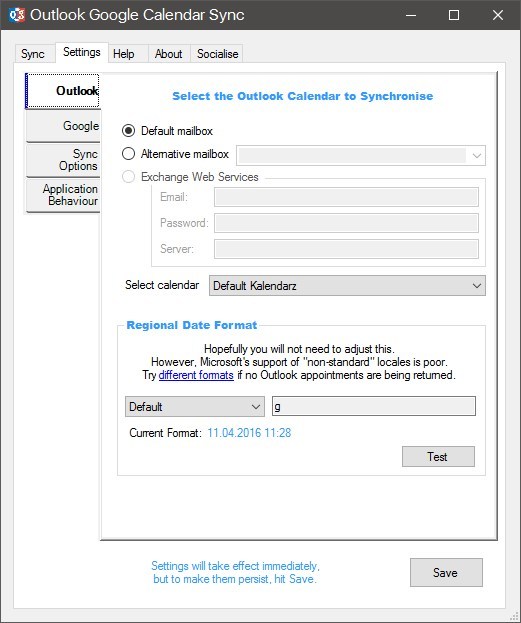Maximize the Outlook Google Calendar Sync window
This screenshot has height=623, width=521.
454,15
